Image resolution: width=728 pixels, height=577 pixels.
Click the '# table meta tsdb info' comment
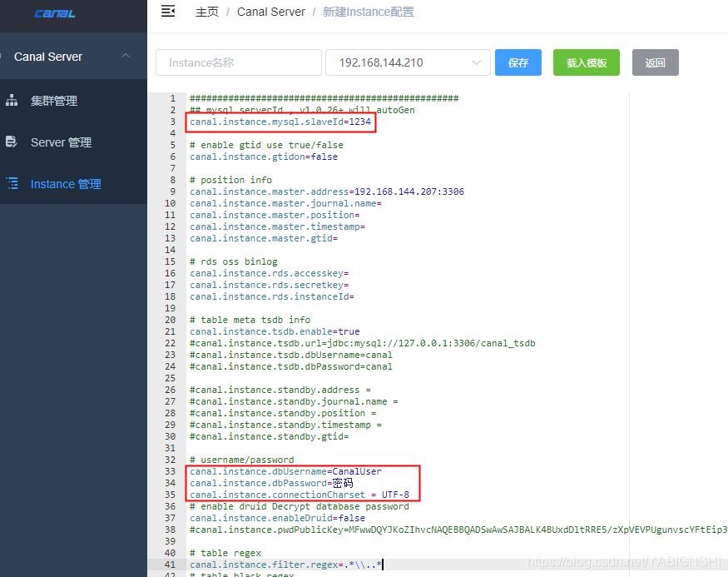click(250, 320)
